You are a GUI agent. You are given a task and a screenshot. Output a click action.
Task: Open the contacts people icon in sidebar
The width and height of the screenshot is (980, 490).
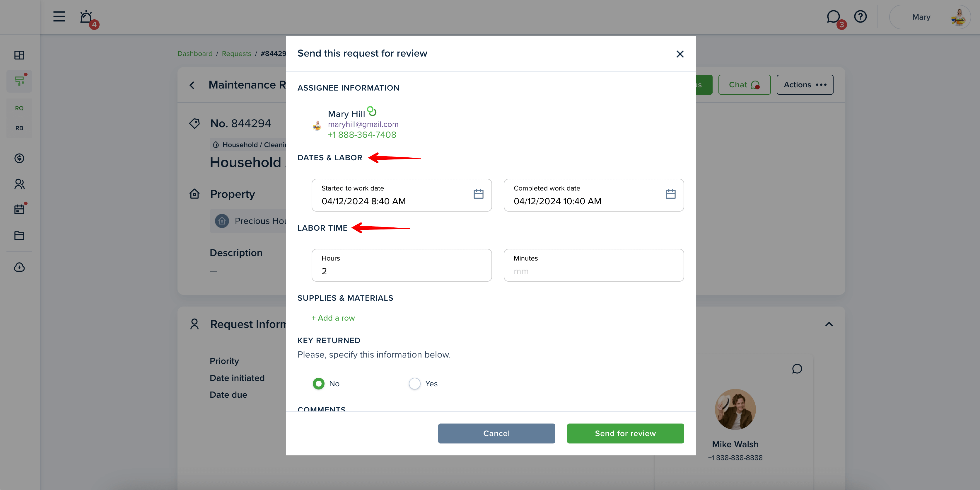coord(19,184)
